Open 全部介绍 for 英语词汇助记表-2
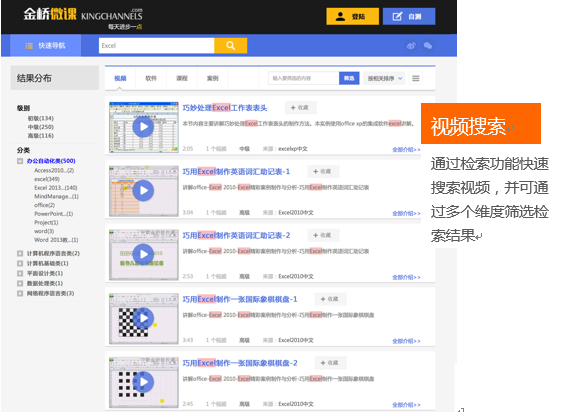The height and width of the screenshot is (412, 562). pos(406,277)
